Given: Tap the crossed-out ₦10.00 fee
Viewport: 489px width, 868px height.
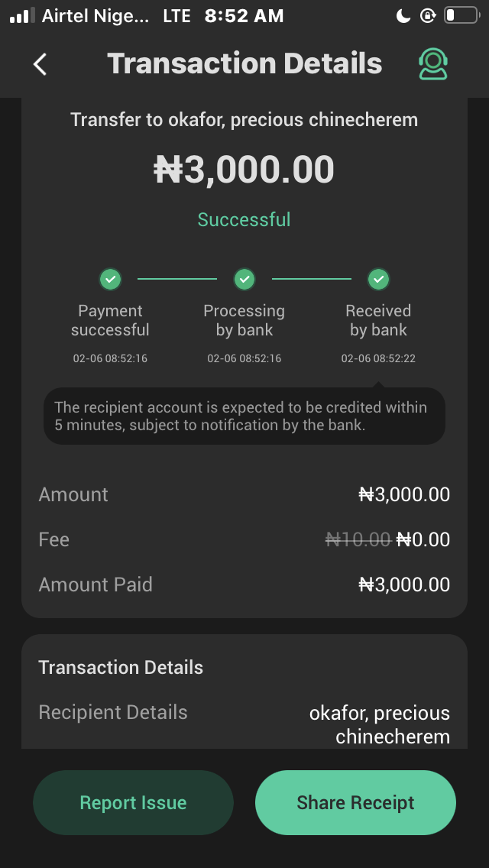Looking at the screenshot, I should [358, 539].
